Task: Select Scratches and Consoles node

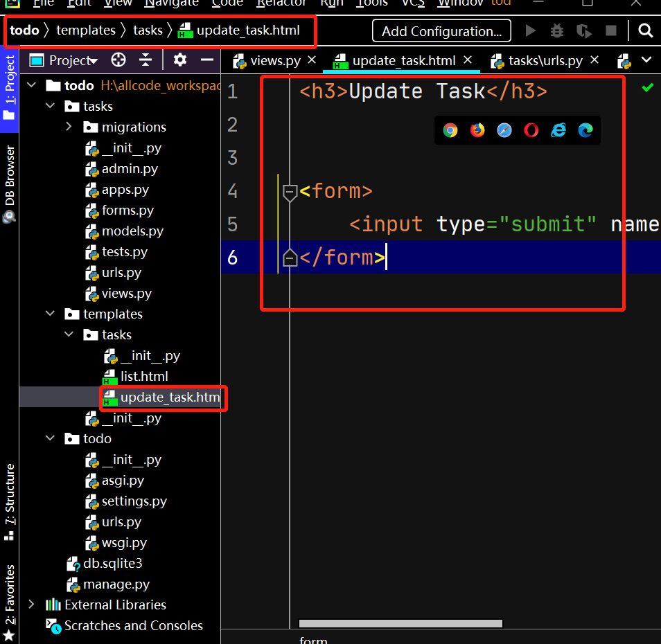Action: click(x=124, y=625)
